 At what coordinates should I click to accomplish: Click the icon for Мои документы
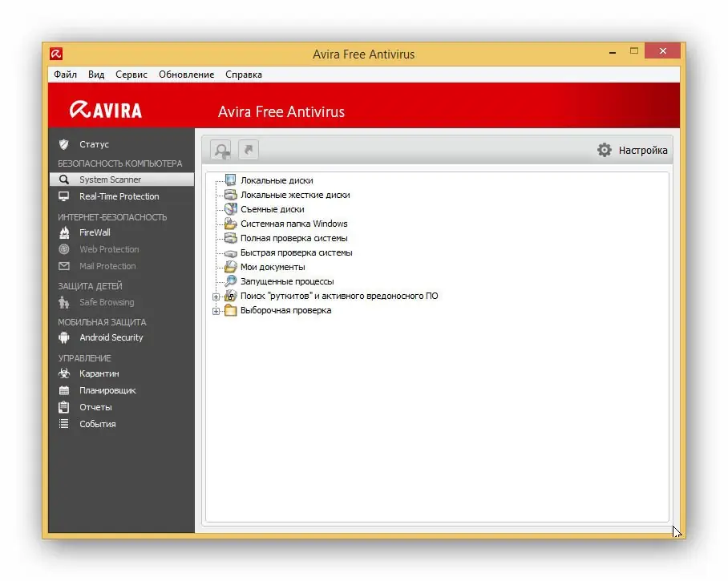pos(231,267)
